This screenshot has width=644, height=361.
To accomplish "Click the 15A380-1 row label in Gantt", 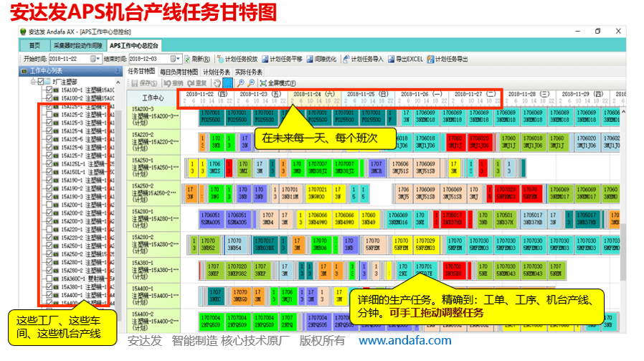I will pyautogui.click(x=153, y=270).
